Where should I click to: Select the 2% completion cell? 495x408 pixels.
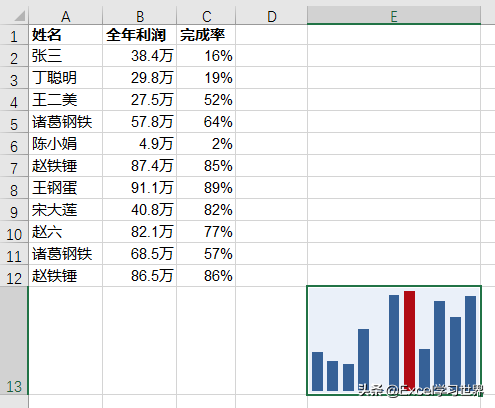pos(206,144)
